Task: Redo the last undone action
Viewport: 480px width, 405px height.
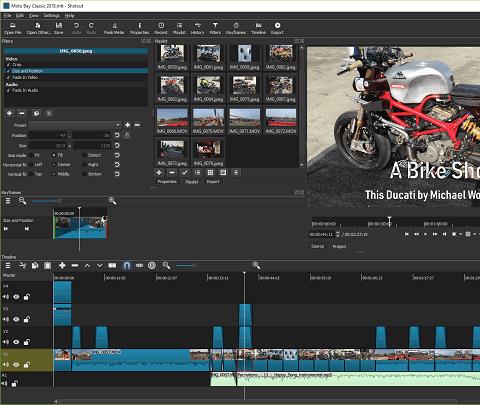Action: pos(91,28)
